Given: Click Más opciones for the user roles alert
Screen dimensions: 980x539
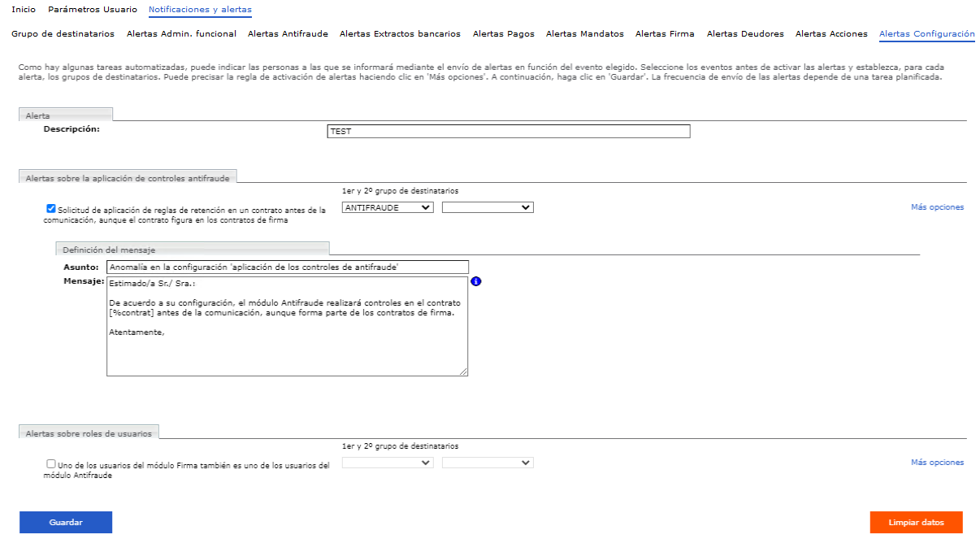Looking at the screenshot, I should tap(937, 463).
